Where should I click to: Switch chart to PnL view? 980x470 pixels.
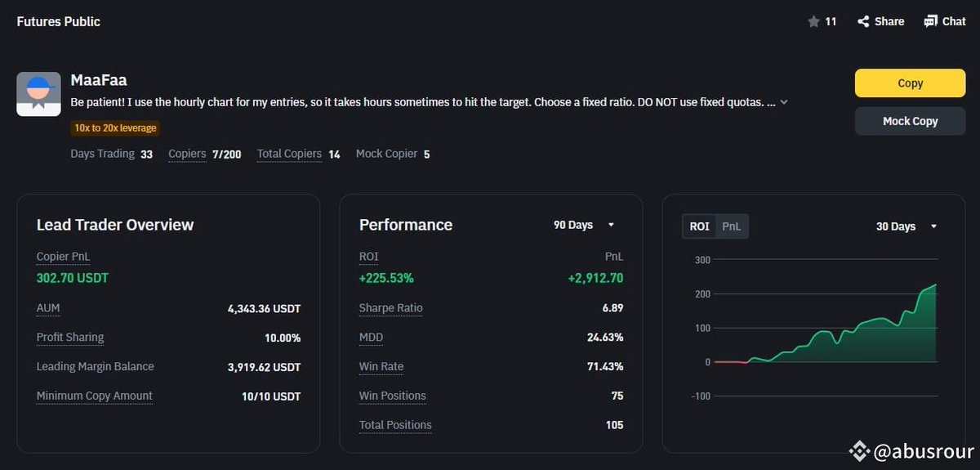click(x=732, y=226)
